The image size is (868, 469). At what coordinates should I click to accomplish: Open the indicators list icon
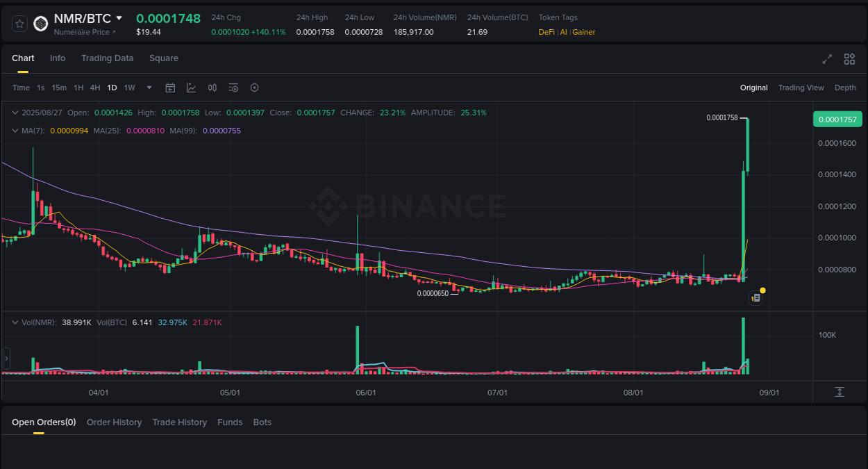233,88
